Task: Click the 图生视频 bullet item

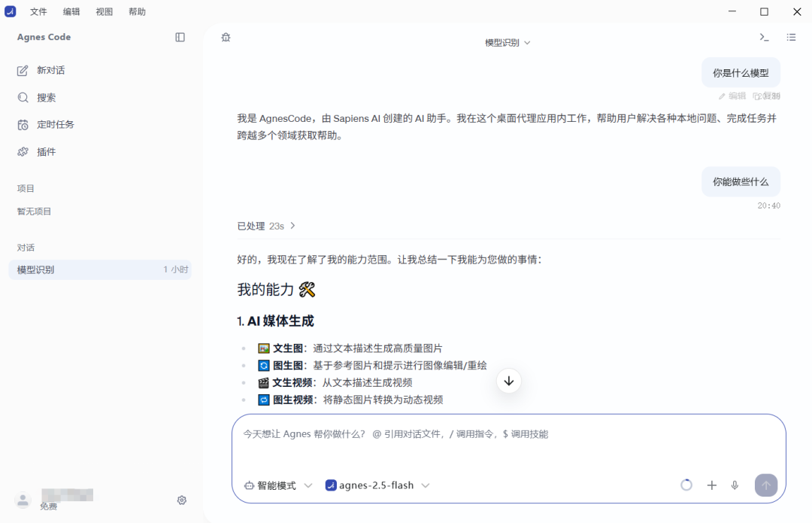Action: pyautogui.click(x=350, y=400)
